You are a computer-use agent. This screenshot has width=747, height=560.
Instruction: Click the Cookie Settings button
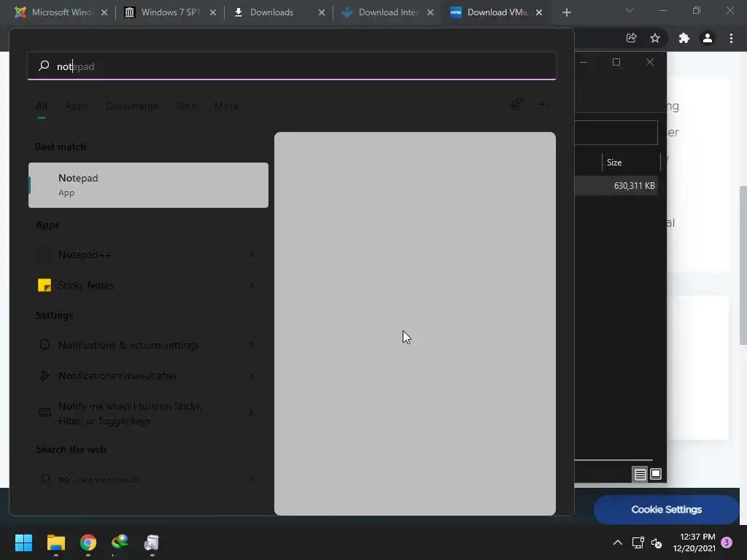[x=666, y=510]
